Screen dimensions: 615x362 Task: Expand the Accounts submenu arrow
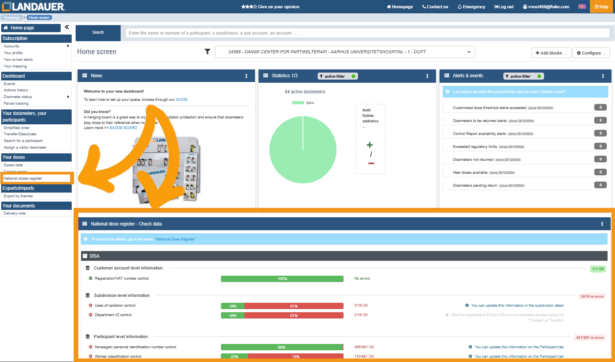[68, 46]
